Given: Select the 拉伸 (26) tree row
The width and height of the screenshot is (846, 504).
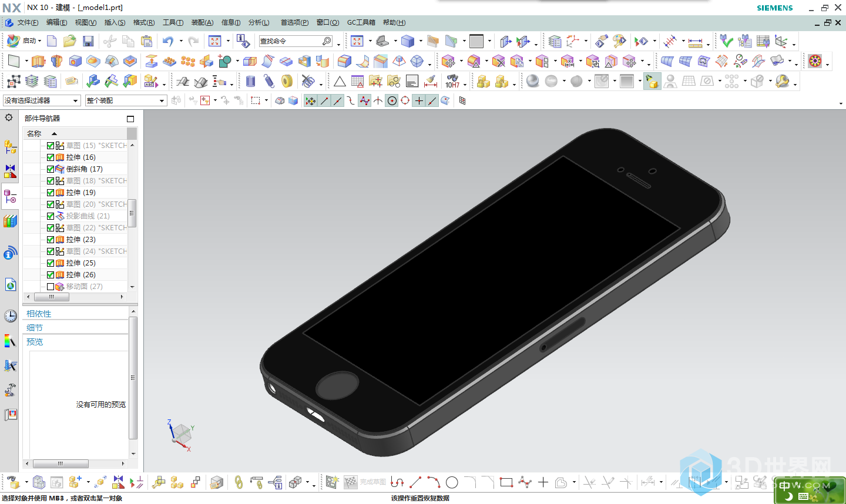Looking at the screenshot, I should (80, 275).
